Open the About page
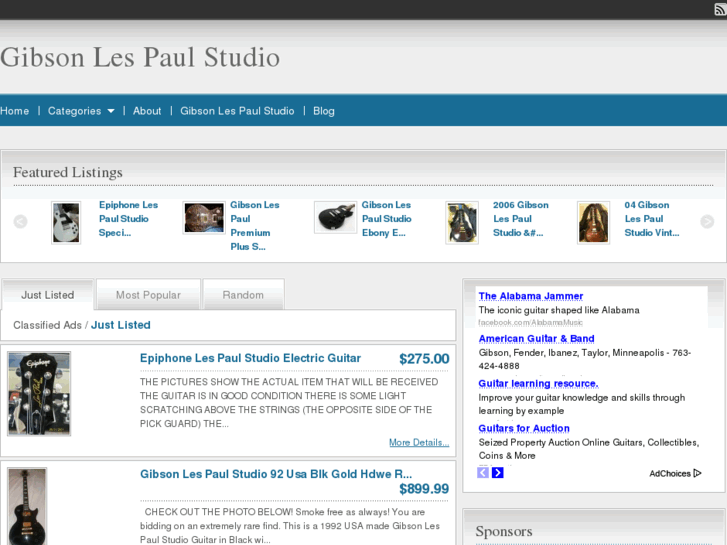727x545 pixels. pyautogui.click(x=147, y=111)
